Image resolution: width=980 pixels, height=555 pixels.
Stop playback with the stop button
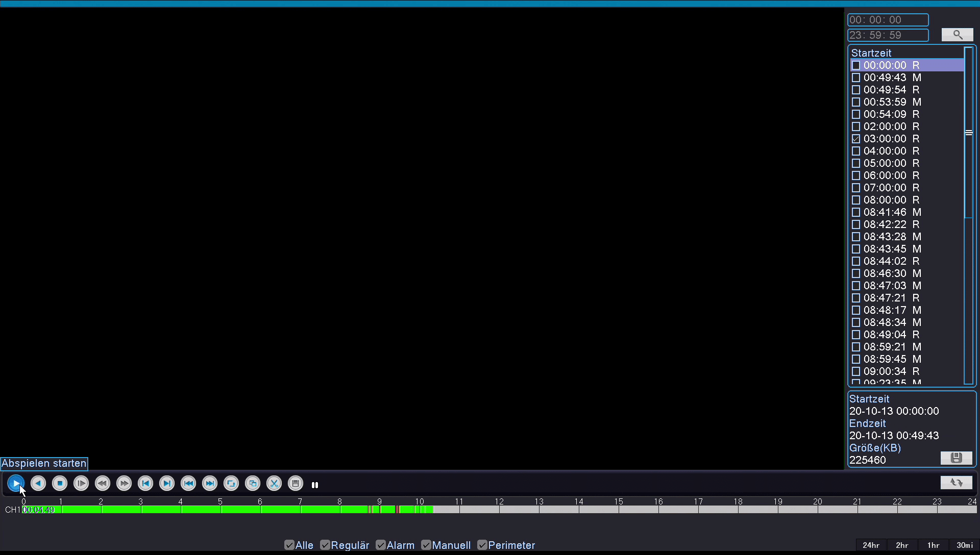60,483
